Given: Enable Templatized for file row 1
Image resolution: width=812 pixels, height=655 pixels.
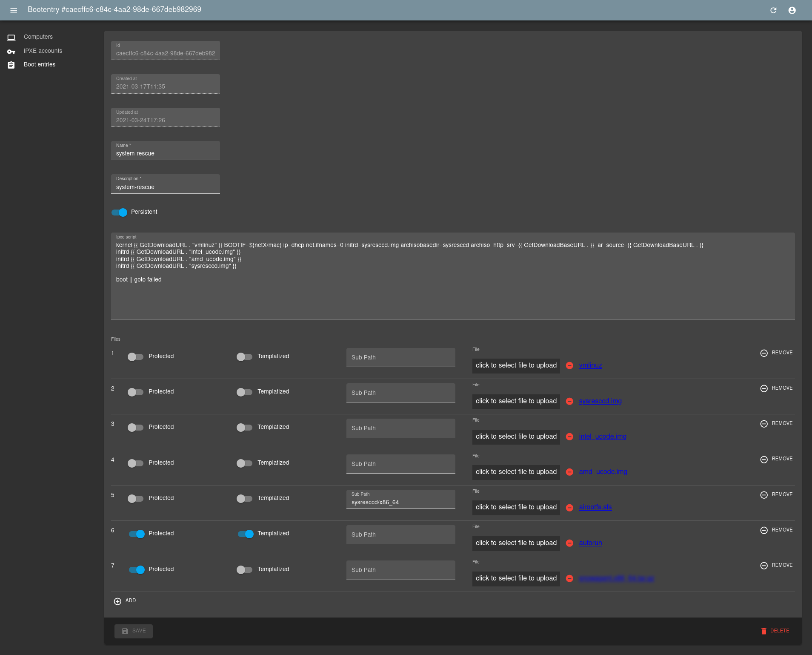Looking at the screenshot, I should pos(244,357).
